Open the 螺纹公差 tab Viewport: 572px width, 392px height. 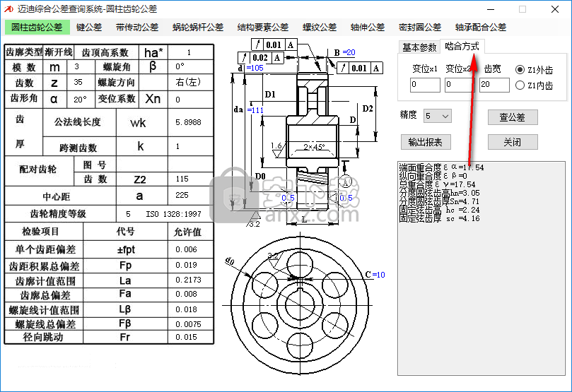coord(320,28)
